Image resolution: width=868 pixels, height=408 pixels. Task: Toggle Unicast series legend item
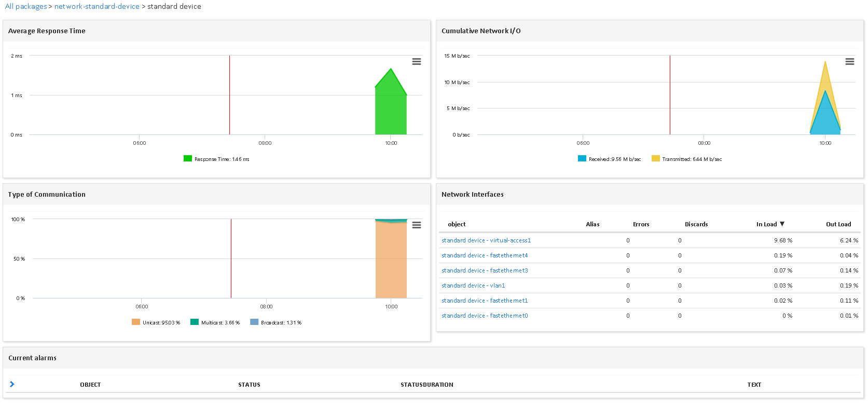click(x=156, y=322)
